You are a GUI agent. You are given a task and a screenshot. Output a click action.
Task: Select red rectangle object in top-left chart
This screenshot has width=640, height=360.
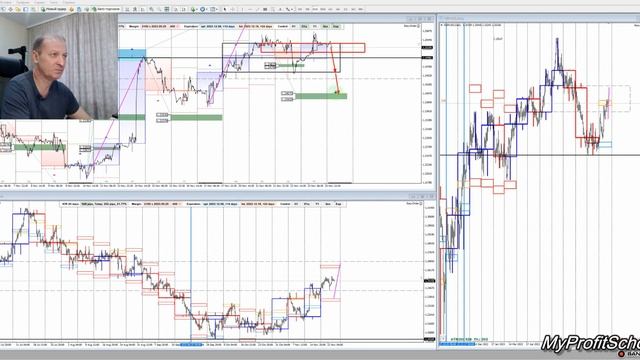313,48
